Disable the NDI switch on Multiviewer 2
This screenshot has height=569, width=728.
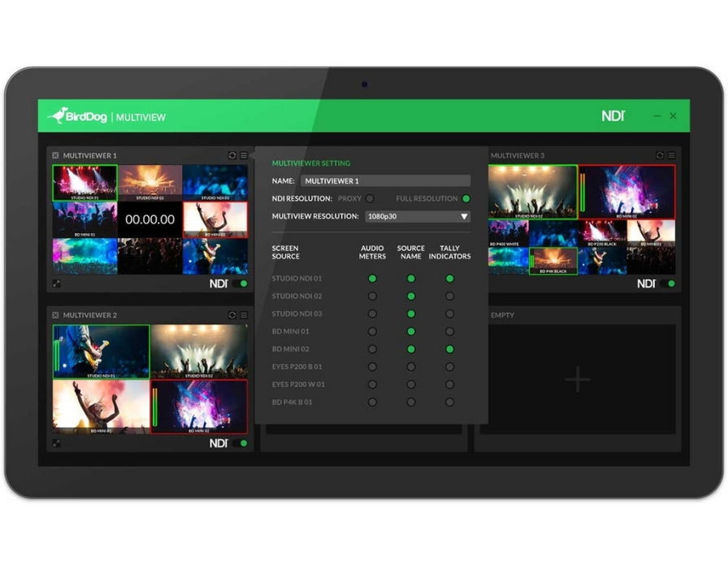240,443
